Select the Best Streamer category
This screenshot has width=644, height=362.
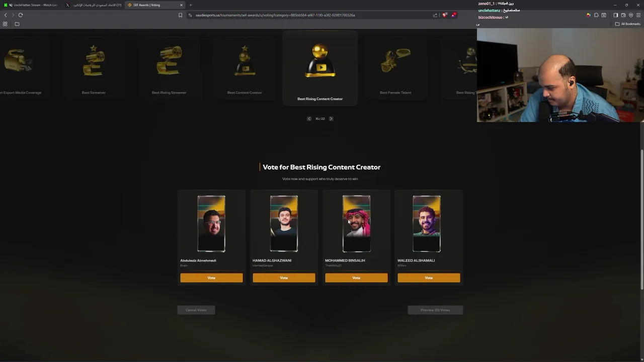(x=94, y=69)
